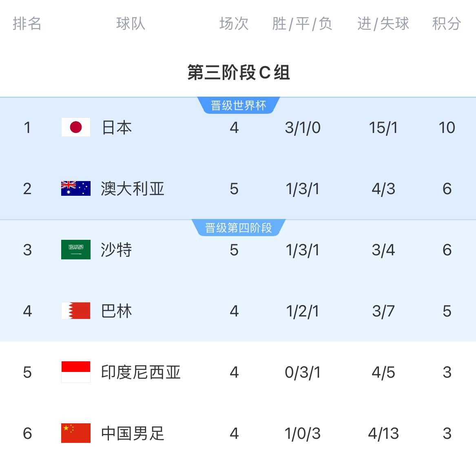This screenshot has height=469, width=476.
Task: Click the 进/失球 column header
Action: click(383, 24)
